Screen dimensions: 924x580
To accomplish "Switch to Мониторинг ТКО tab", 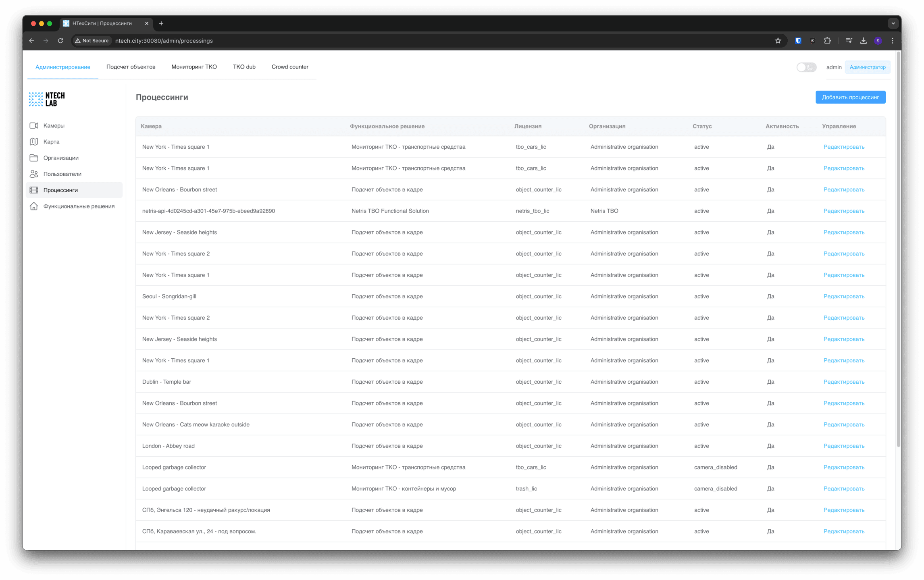I will 194,67.
